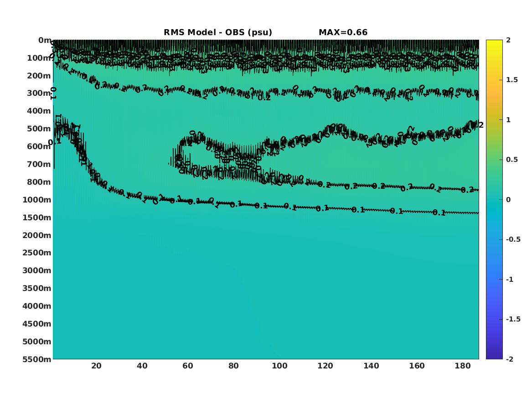Click the '0m' depth axis label
532x399 pixels.
(x=44, y=41)
